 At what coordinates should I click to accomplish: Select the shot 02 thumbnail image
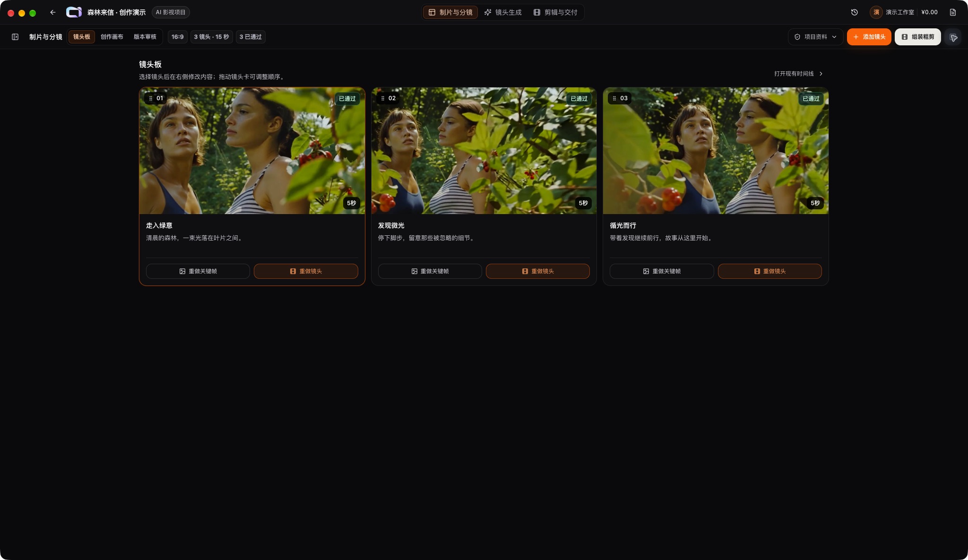coord(484,151)
